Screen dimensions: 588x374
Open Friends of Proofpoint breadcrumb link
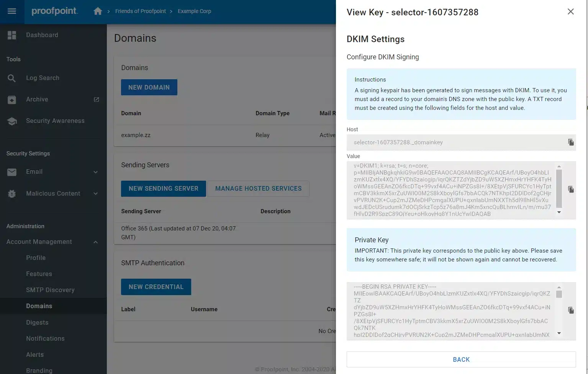[x=141, y=11]
